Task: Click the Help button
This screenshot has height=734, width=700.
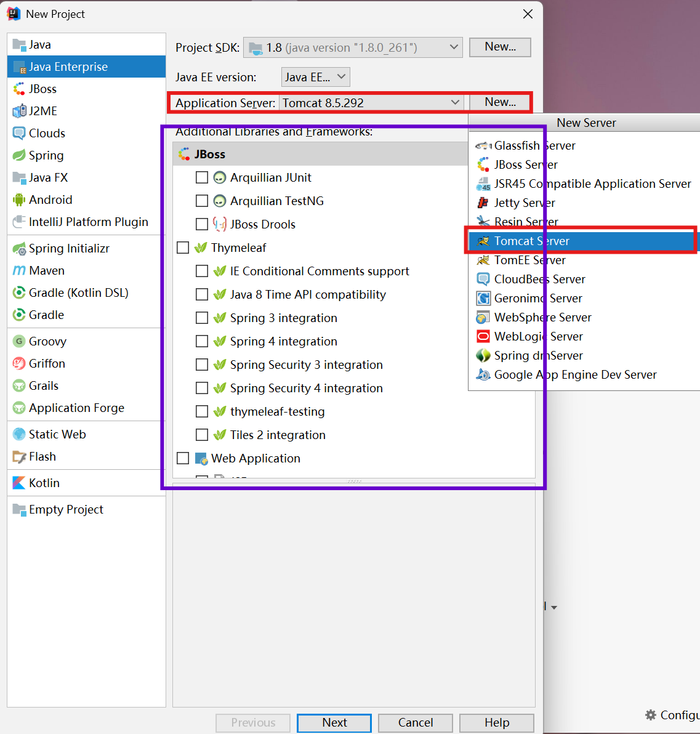Action: pos(497,723)
